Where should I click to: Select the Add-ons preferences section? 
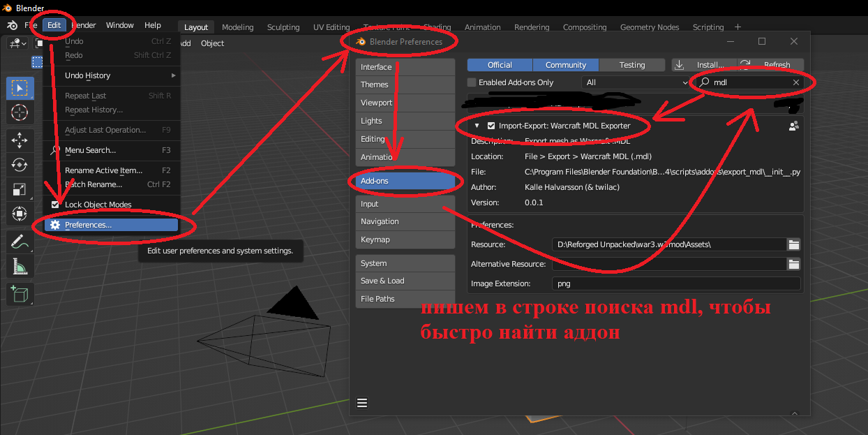(405, 181)
